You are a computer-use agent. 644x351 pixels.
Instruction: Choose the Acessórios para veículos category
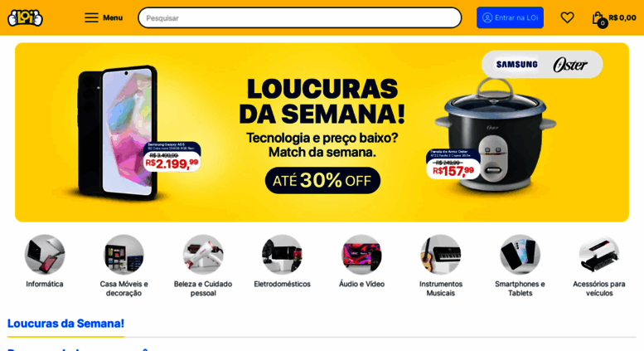click(x=598, y=264)
